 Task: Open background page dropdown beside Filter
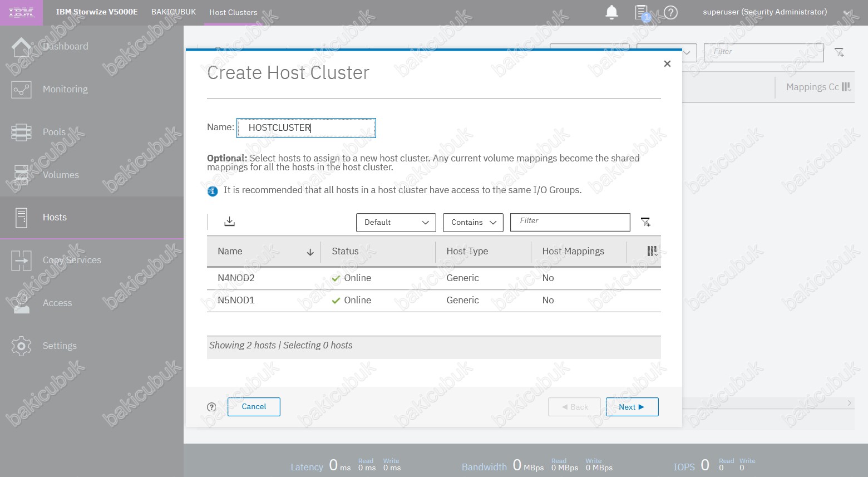pyautogui.click(x=667, y=53)
